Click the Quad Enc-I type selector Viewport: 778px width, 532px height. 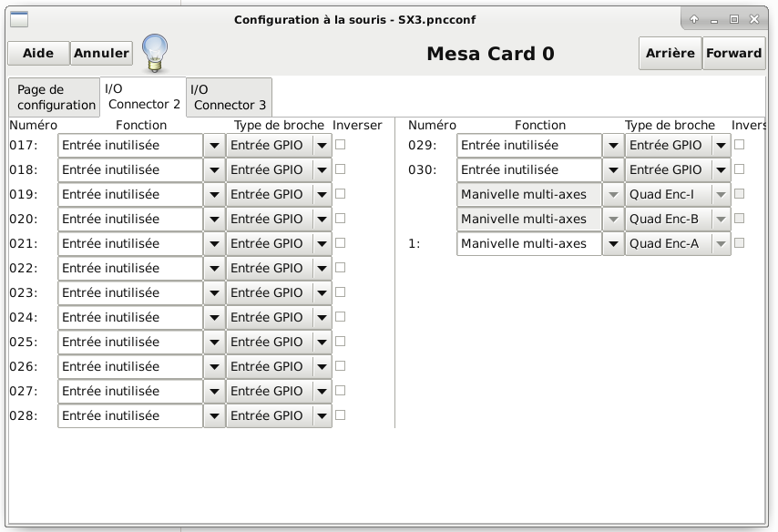(678, 195)
